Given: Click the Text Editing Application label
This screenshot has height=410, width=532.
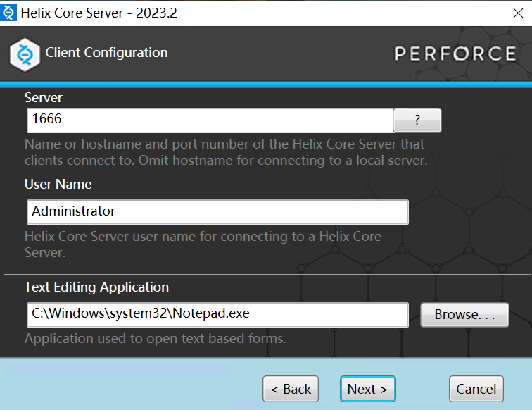Looking at the screenshot, I should point(96,287).
